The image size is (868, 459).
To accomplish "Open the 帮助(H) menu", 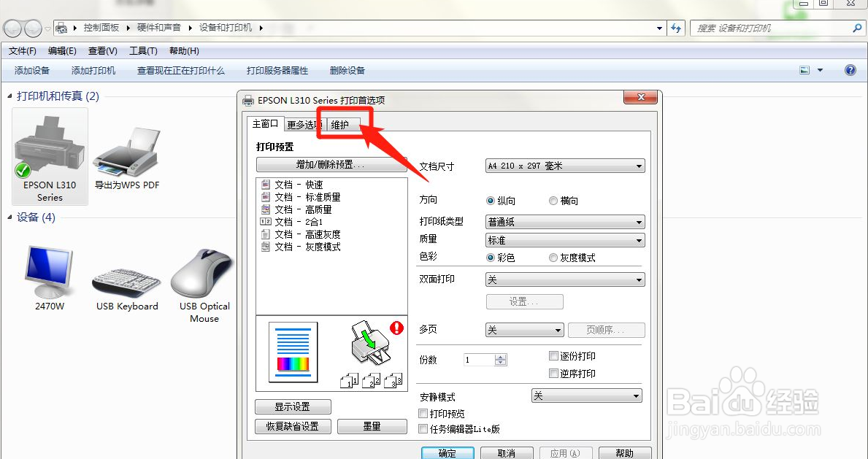I will pyautogui.click(x=184, y=51).
